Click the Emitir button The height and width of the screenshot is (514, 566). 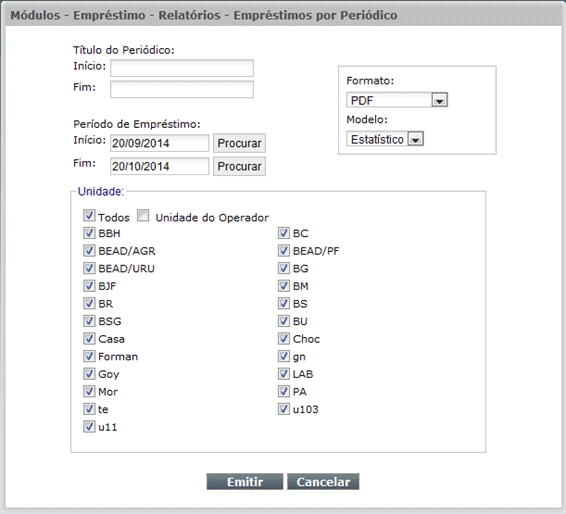245,482
